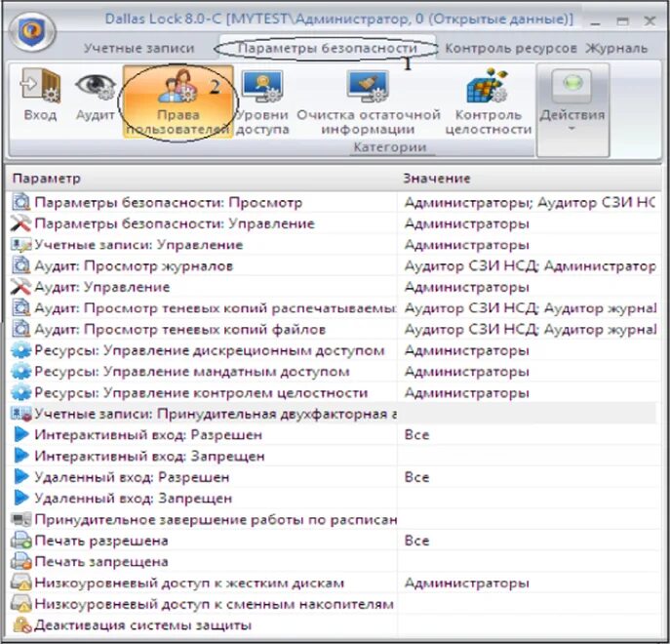
Task: Click arrow icon of Удаленный вход: Разрешен
Action: (x=20, y=477)
